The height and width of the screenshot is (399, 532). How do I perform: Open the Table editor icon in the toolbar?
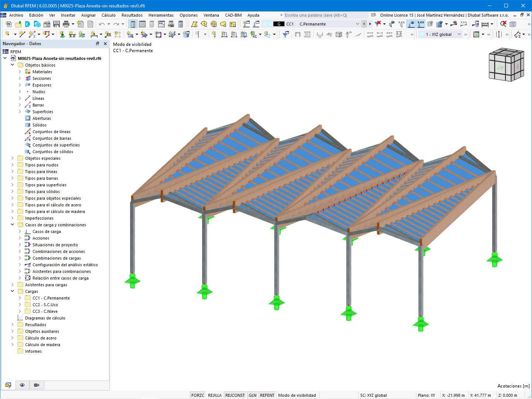click(x=143, y=24)
